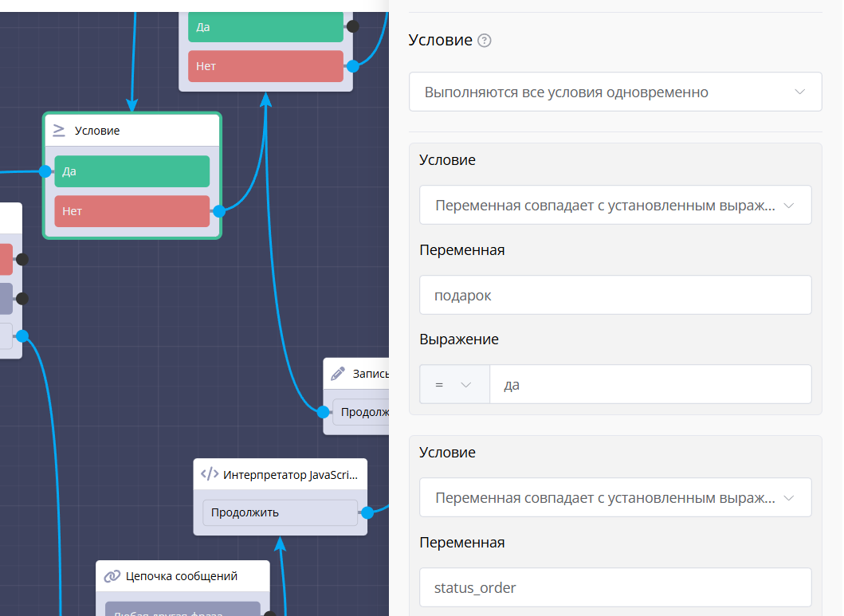Click the variable field containing 'status_order'
This screenshot has width=844, height=616.
614,588
